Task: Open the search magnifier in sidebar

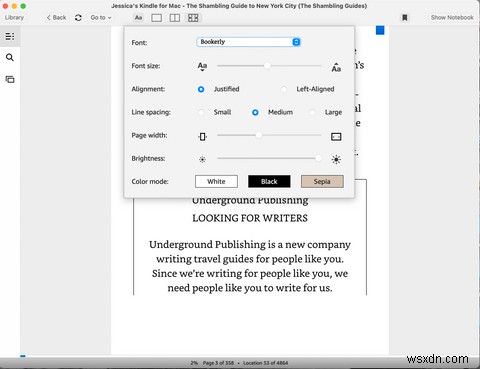Action: pos(10,57)
